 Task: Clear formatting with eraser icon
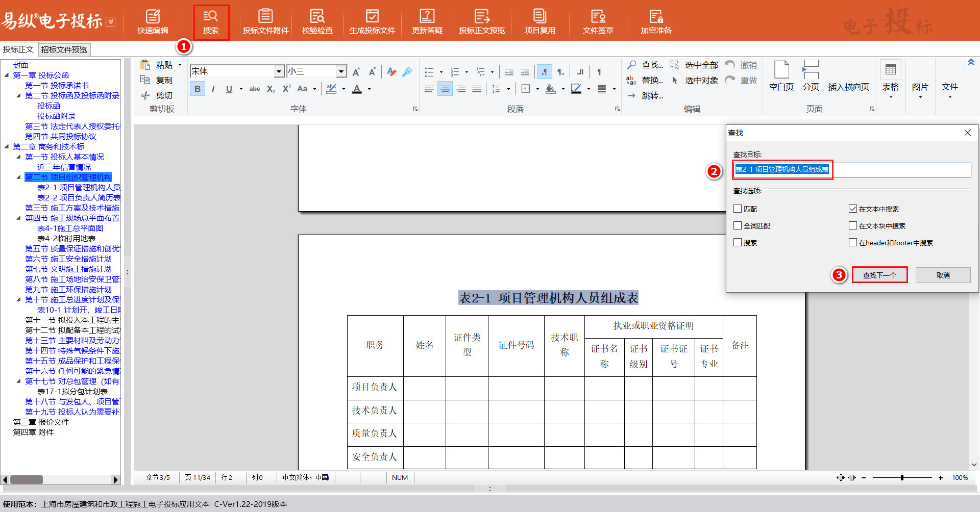coord(391,72)
